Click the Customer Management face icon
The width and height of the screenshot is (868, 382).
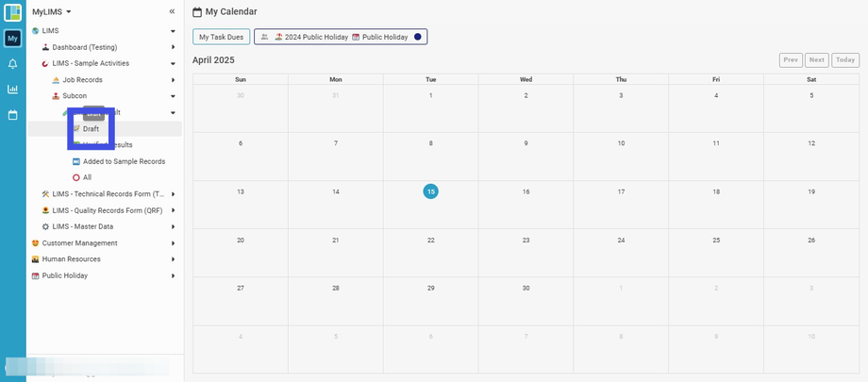click(x=36, y=243)
